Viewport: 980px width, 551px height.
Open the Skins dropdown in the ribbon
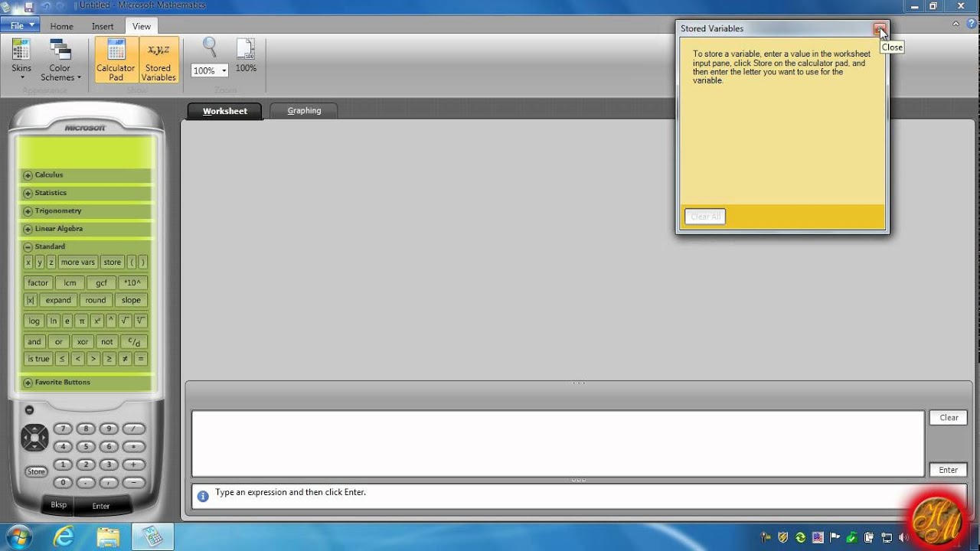coord(21,59)
